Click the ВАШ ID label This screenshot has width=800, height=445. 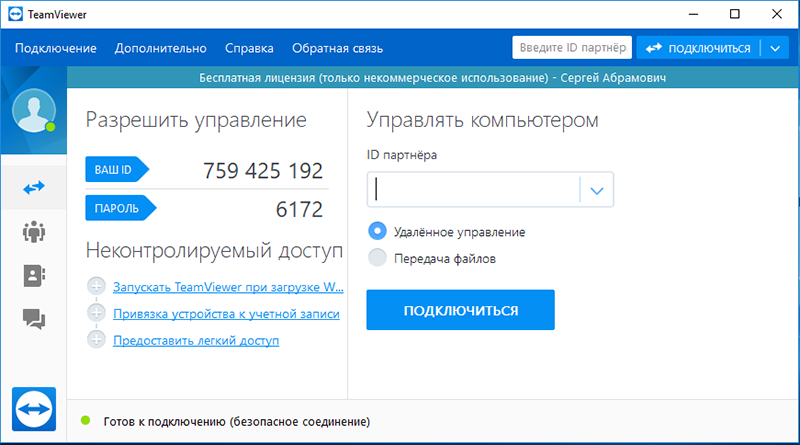117,169
